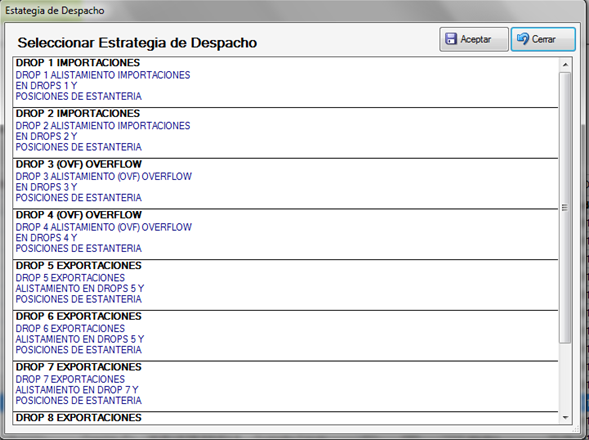Screen dimensions: 589x440
Task: Click the text ALISTAMIENTO EN DROP 7 Y
Action: point(77,390)
